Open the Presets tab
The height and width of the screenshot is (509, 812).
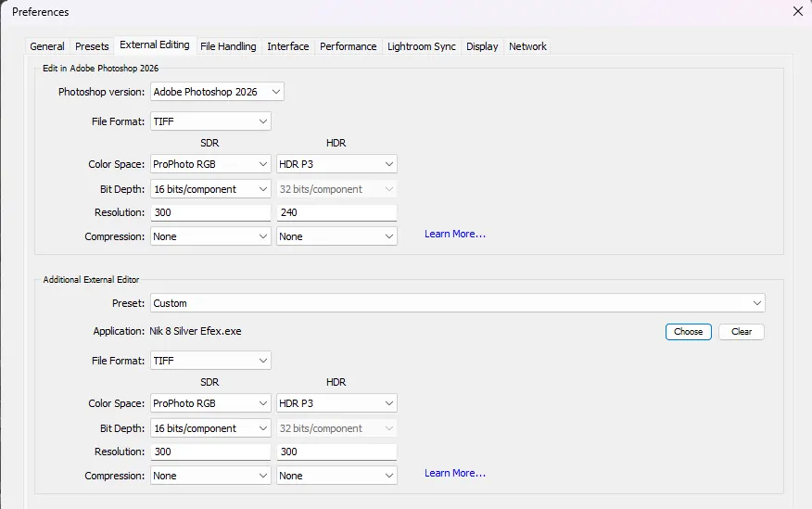pos(92,46)
